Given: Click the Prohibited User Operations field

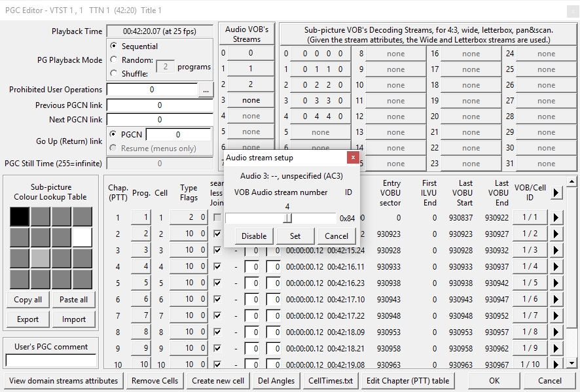Looking at the screenshot, I should [152, 90].
